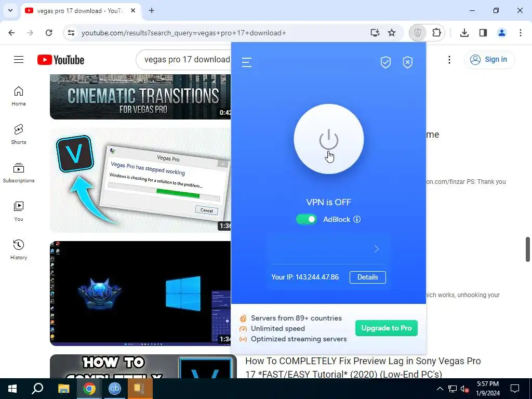The height and width of the screenshot is (399, 532).
Task: Open You section in sidebar
Action: 19,211
